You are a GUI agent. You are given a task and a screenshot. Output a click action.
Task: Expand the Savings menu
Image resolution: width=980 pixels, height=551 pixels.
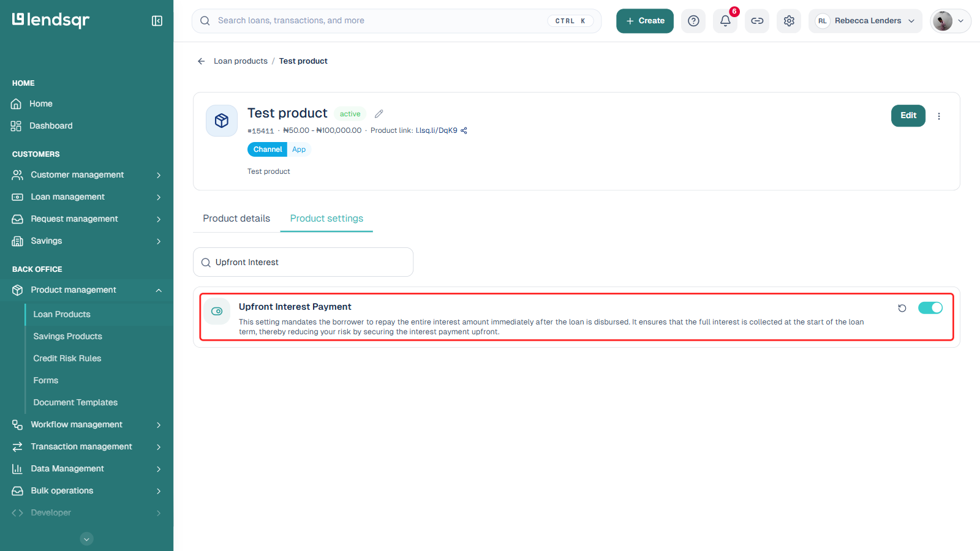(86, 241)
